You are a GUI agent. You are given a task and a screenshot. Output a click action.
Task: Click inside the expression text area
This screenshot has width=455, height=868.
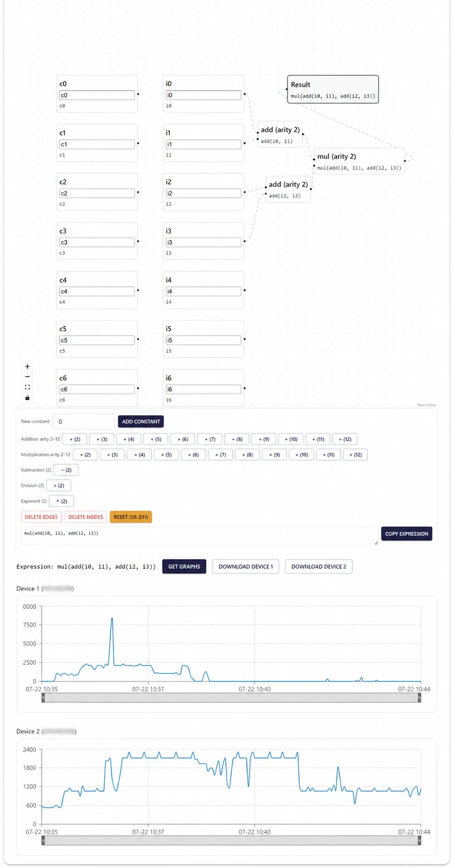(199, 536)
